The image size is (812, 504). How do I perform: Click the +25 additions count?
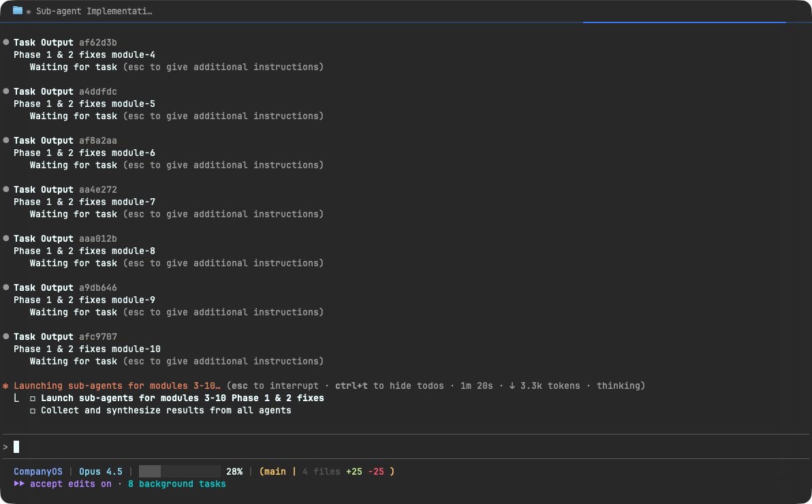(x=354, y=471)
